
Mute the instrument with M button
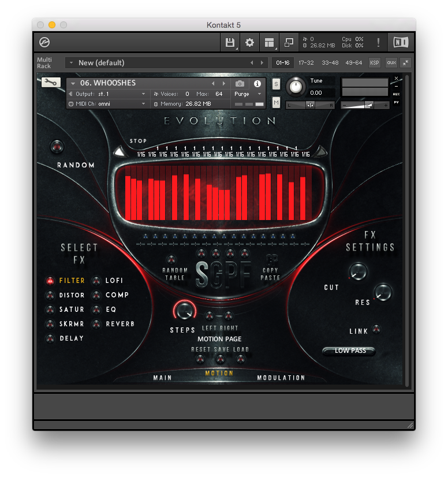[x=276, y=103]
